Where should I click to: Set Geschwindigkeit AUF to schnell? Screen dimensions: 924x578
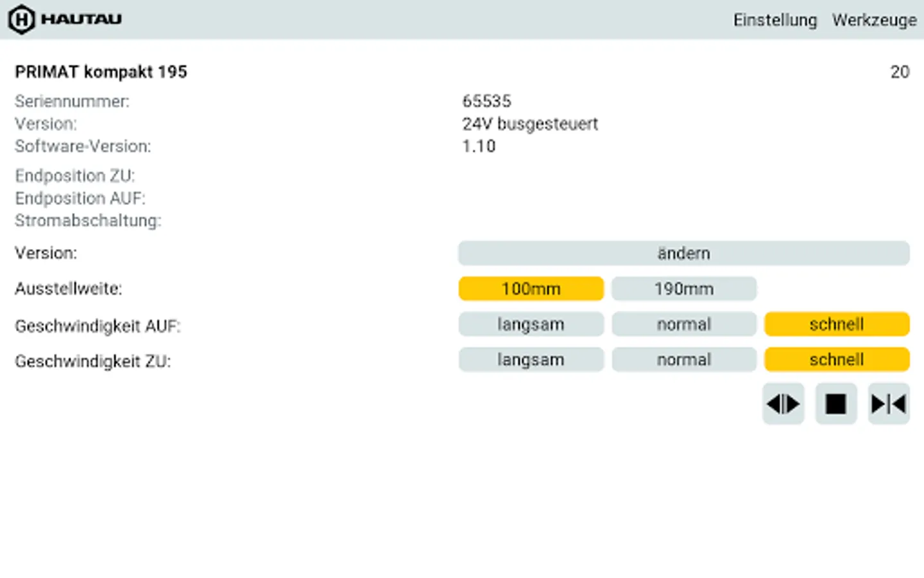[837, 324]
